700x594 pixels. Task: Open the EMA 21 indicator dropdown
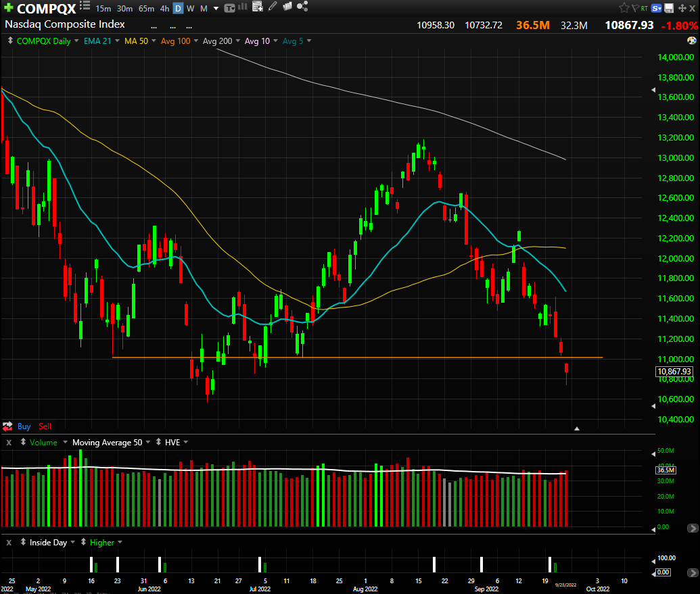[x=117, y=41]
